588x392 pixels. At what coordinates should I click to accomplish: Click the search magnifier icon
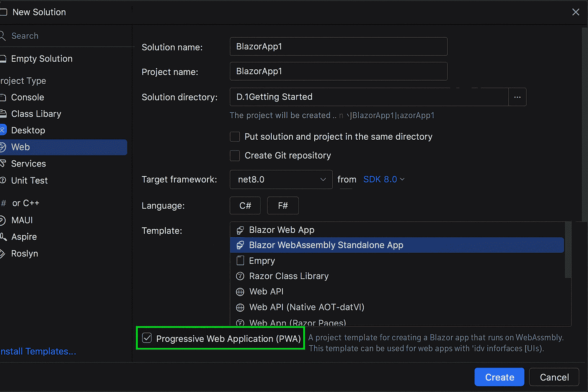coord(2,36)
